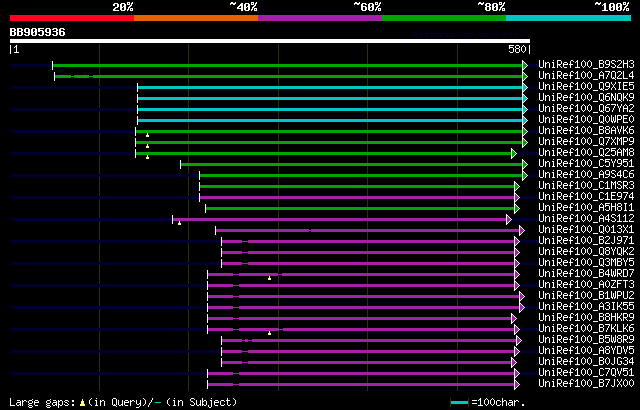
Task: Select the UniRef100_B0JG34 label
Action: (x=586, y=362)
